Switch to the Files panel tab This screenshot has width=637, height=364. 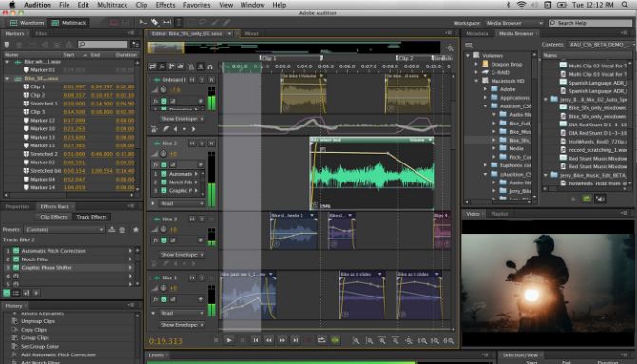[x=41, y=33]
